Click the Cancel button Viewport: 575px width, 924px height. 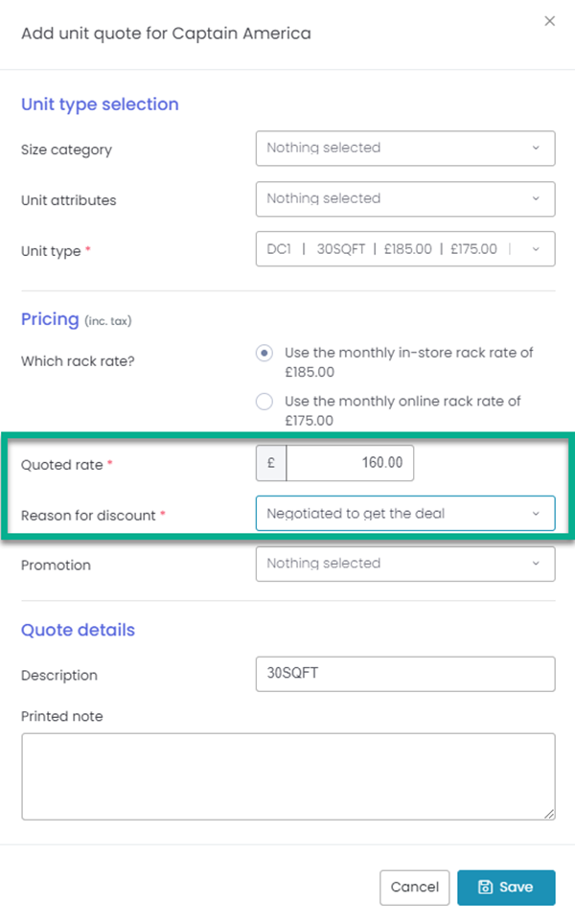pyautogui.click(x=414, y=887)
